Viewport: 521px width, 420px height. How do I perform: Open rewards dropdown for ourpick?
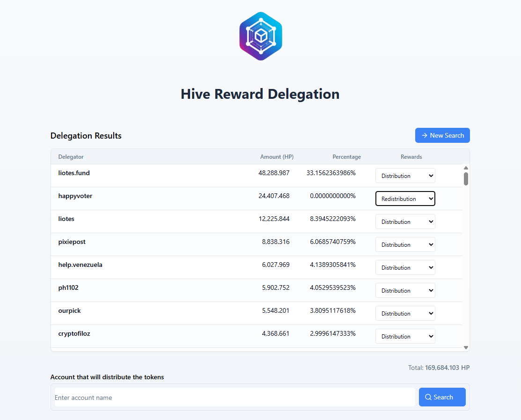(x=405, y=314)
